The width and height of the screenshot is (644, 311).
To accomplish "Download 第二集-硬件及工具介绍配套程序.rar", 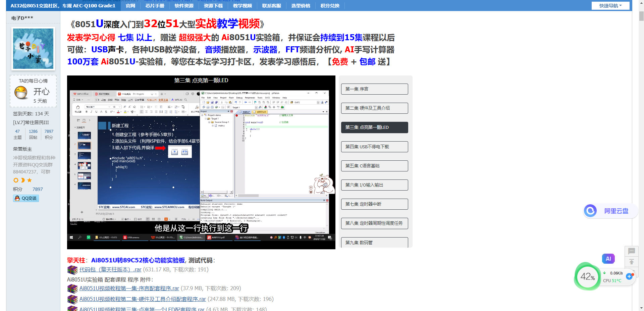I will tap(143, 299).
